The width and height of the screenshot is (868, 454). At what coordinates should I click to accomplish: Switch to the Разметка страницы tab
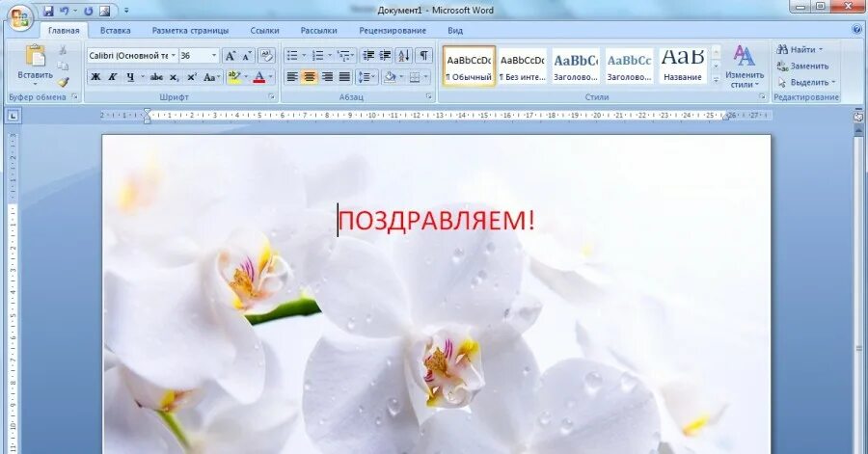[190, 31]
